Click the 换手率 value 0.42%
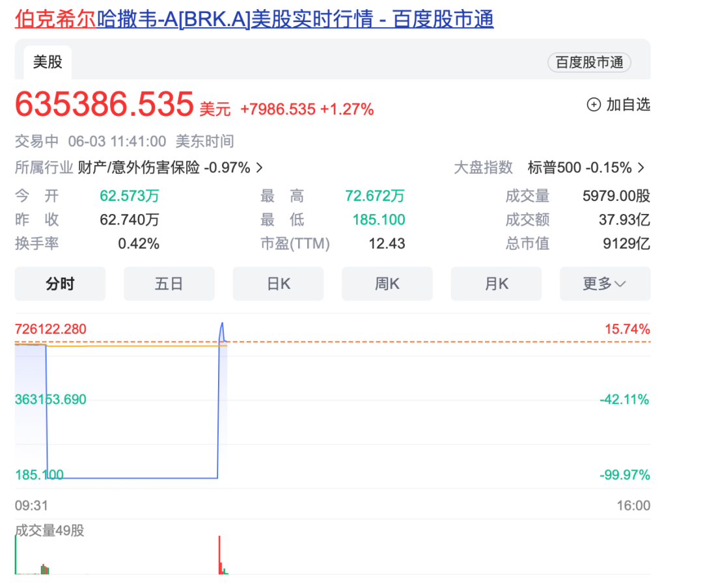The image size is (703, 588). [139, 243]
